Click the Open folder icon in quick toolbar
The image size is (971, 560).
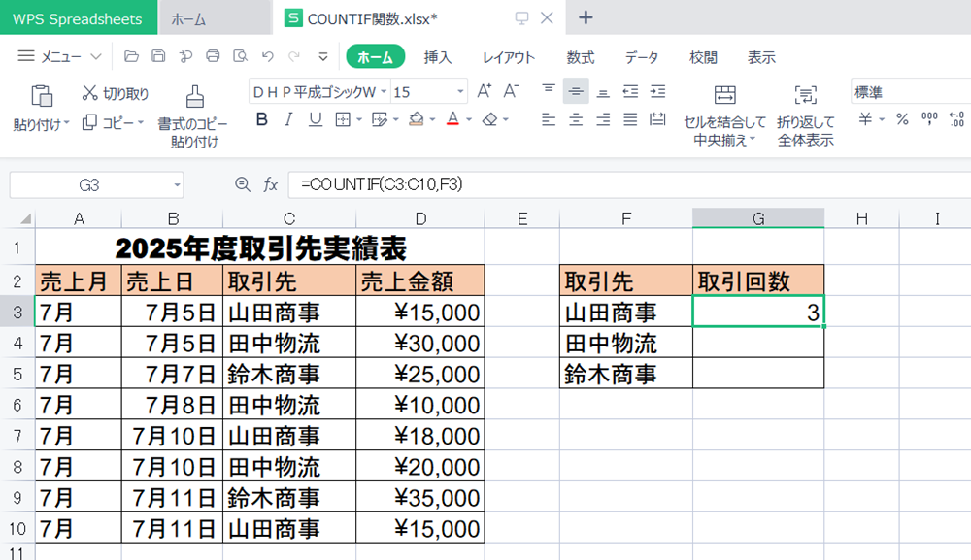pyautogui.click(x=131, y=57)
